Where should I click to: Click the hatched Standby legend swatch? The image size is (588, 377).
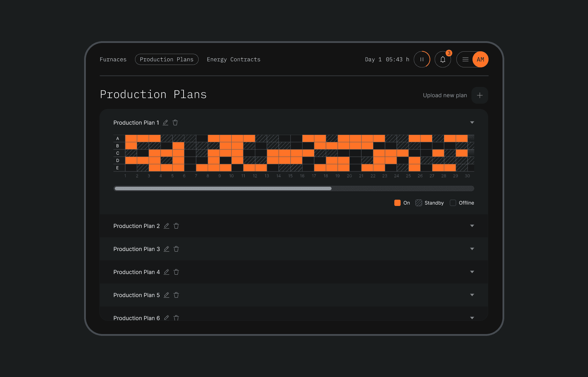pyautogui.click(x=419, y=203)
